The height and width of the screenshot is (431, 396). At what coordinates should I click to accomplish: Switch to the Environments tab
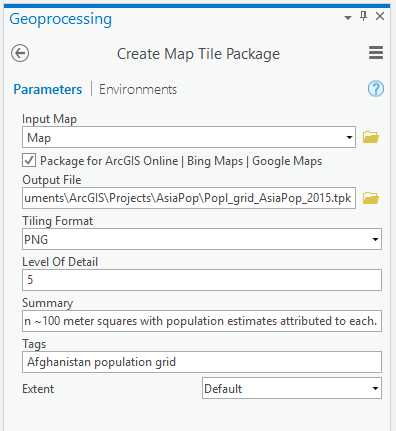click(x=138, y=89)
